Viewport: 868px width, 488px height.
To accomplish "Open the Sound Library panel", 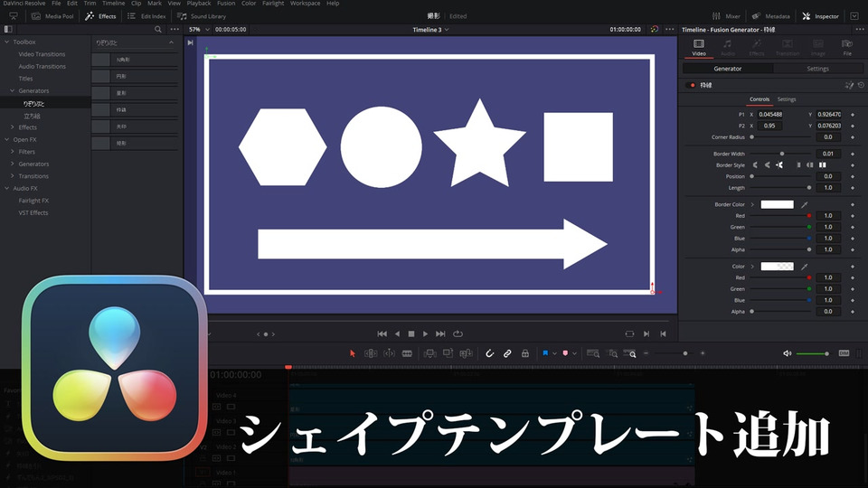I will pos(202,16).
